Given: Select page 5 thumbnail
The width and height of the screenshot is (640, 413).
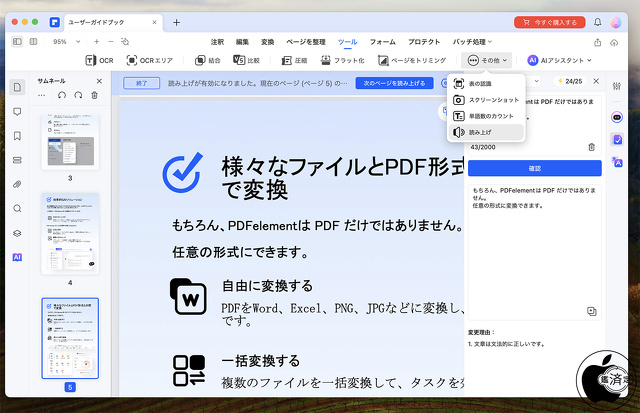Looking at the screenshot, I should (x=70, y=338).
